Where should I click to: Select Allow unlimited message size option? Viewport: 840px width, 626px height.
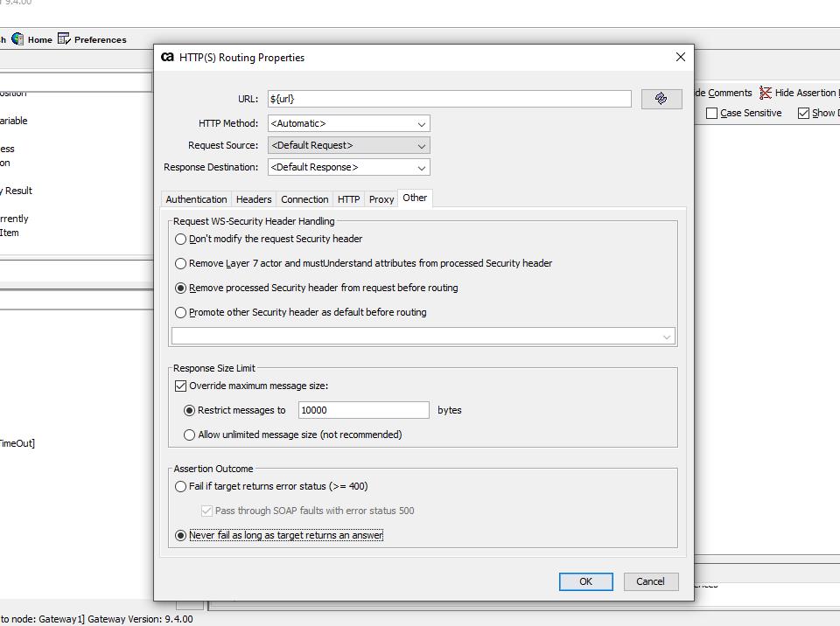189,435
